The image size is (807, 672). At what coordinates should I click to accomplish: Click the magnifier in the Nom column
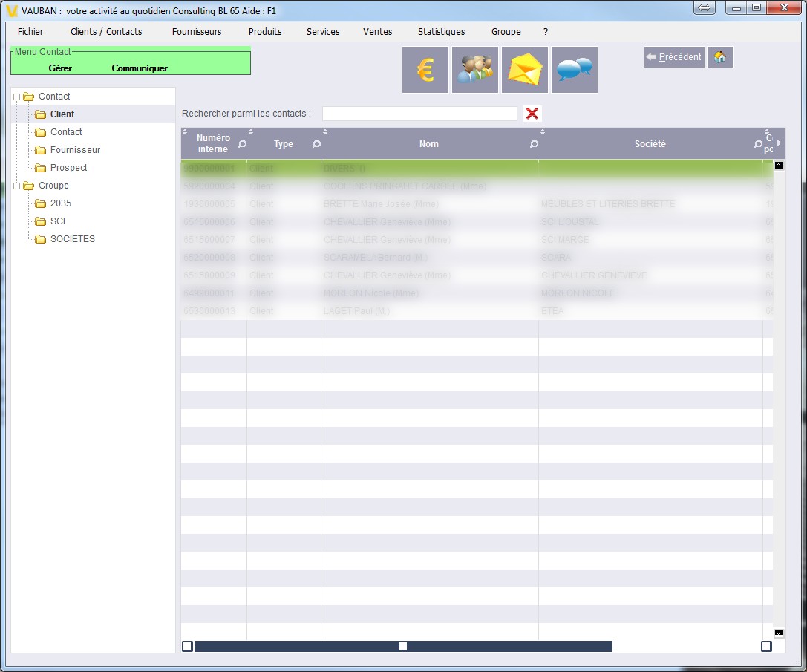534,144
